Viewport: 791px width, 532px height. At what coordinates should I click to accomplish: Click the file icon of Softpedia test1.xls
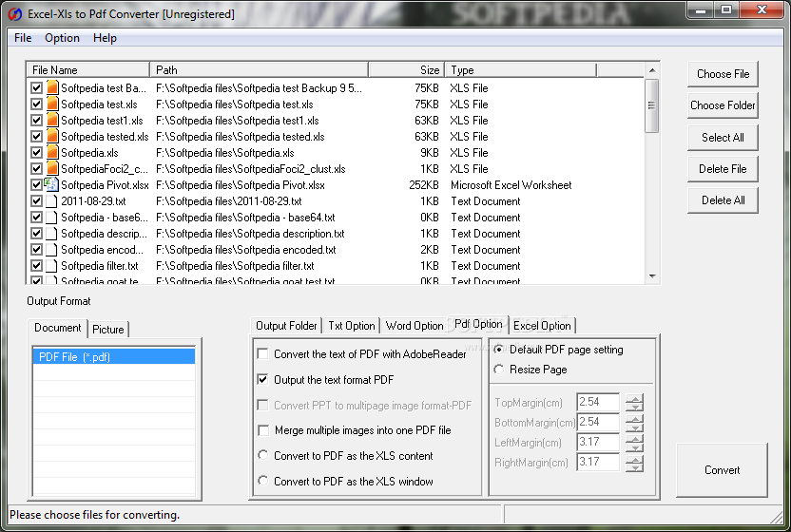coord(52,120)
